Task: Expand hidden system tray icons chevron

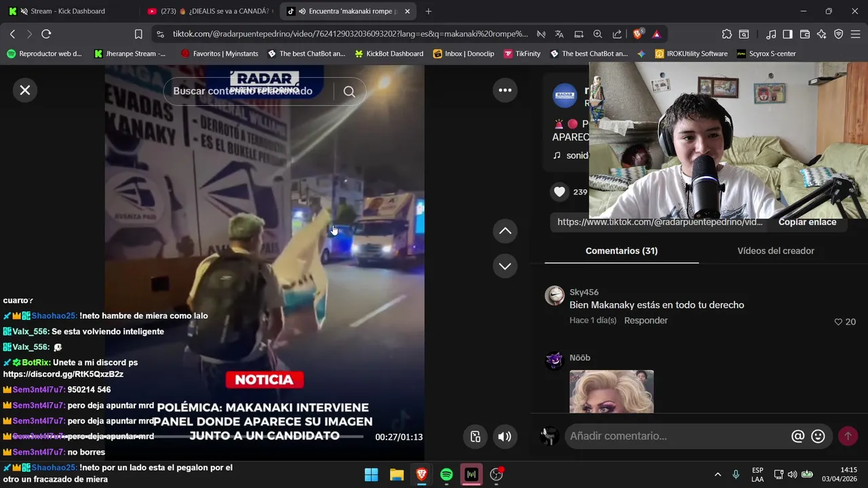Action: (717, 474)
